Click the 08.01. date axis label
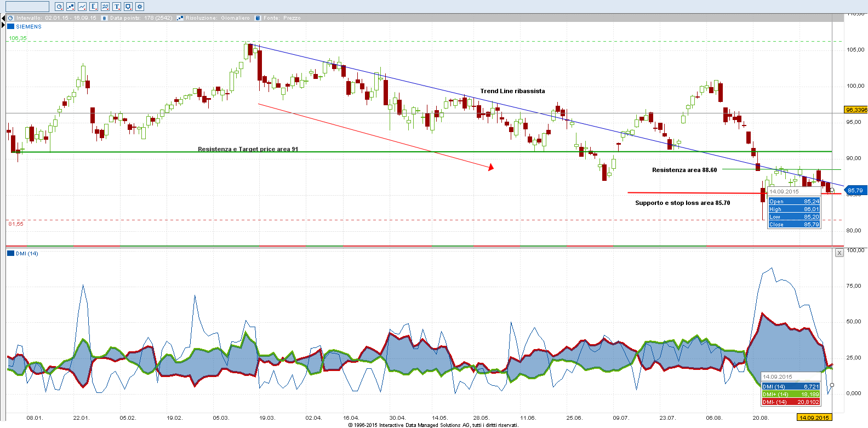The image size is (868, 428). pyautogui.click(x=35, y=418)
